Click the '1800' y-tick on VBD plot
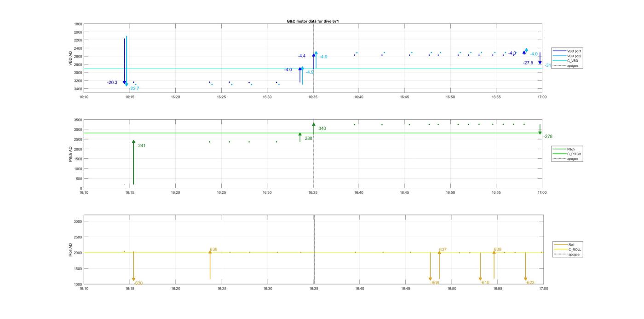The width and height of the screenshot is (644, 319). [78, 24]
